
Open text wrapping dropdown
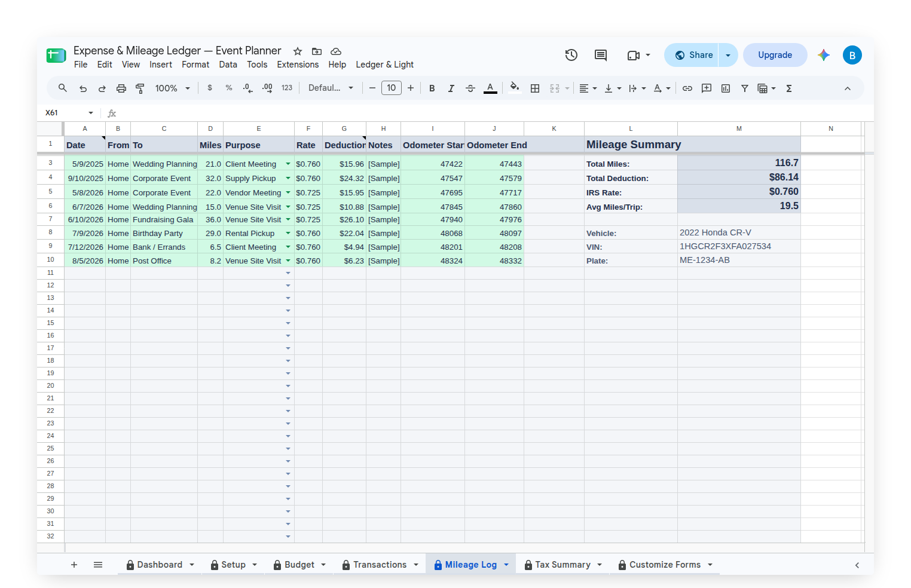[x=637, y=88]
